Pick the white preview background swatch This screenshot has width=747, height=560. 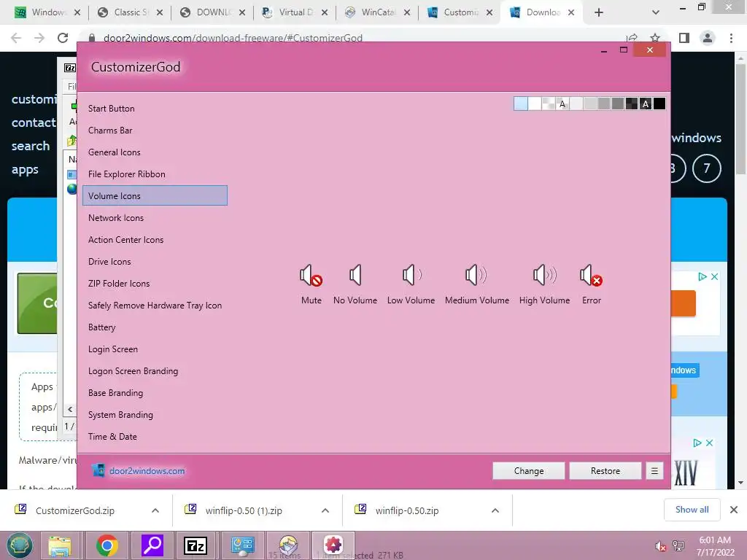[535, 104]
